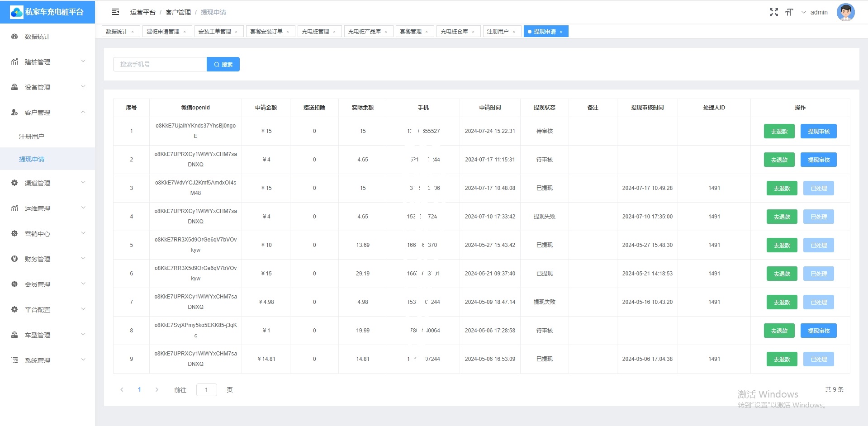This screenshot has height=426, width=868.
Task: Click the 搜索 search button
Action: (x=223, y=64)
